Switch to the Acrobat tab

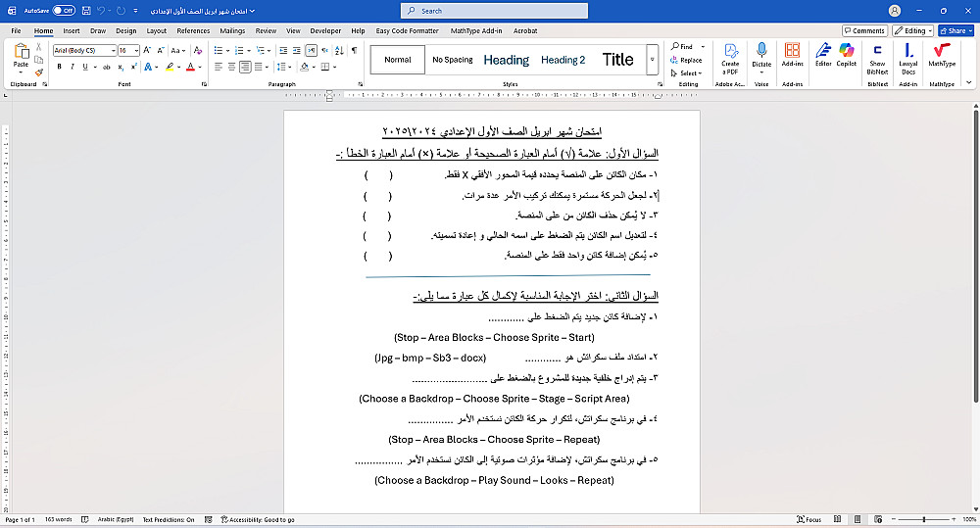[525, 30]
